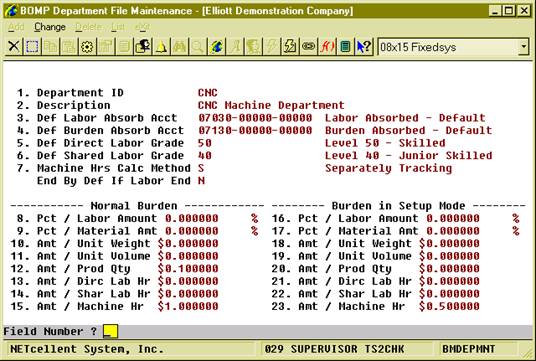Click the Separately Tracking text
Screen dimensions: 536x361
click(x=388, y=169)
